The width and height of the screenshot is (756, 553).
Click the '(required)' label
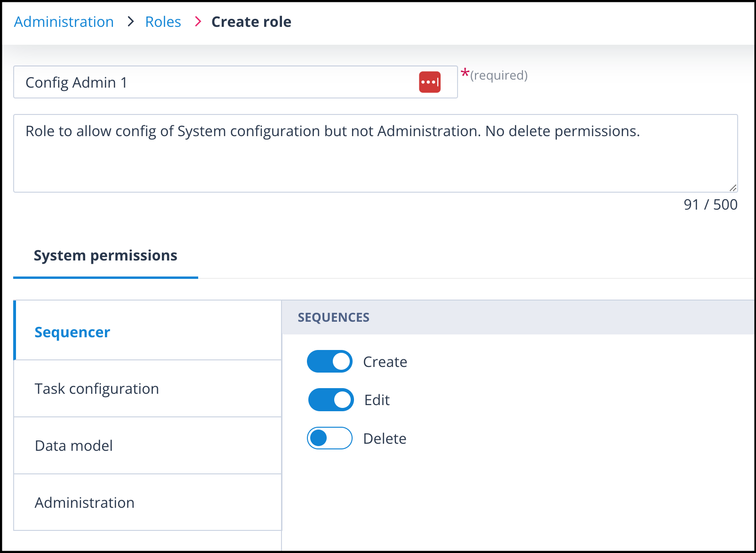tap(499, 75)
